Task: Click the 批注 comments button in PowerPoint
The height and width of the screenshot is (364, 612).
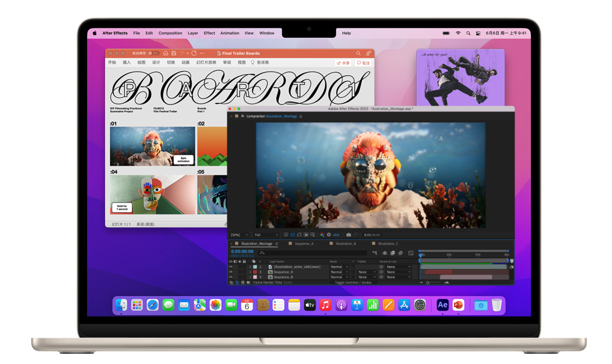Action: coord(363,63)
